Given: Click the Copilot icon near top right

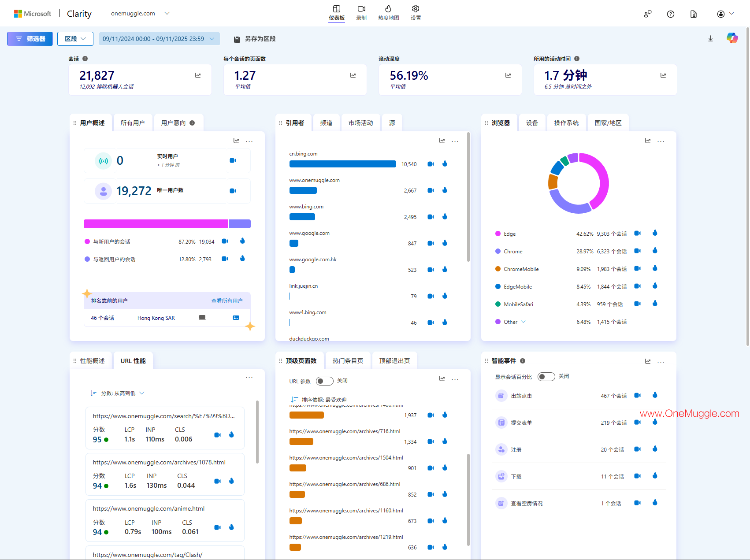Looking at the screenshot, I should point(732,38).
